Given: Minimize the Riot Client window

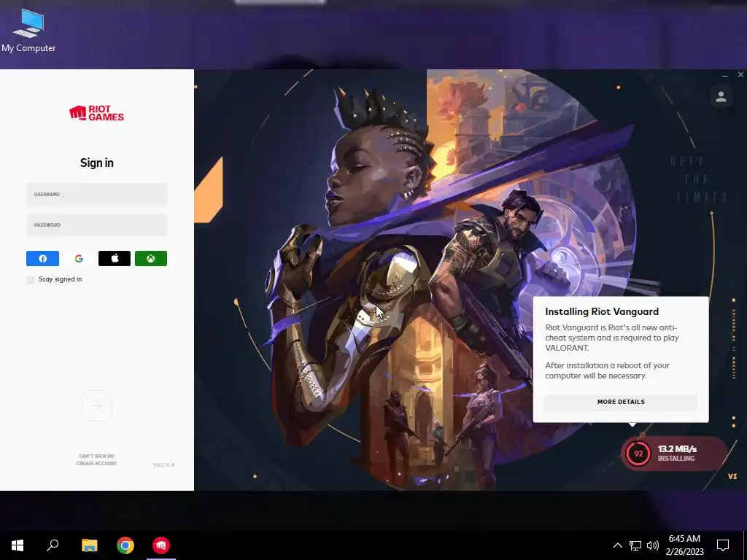Looking at the screenshot, I should [725, 75].
